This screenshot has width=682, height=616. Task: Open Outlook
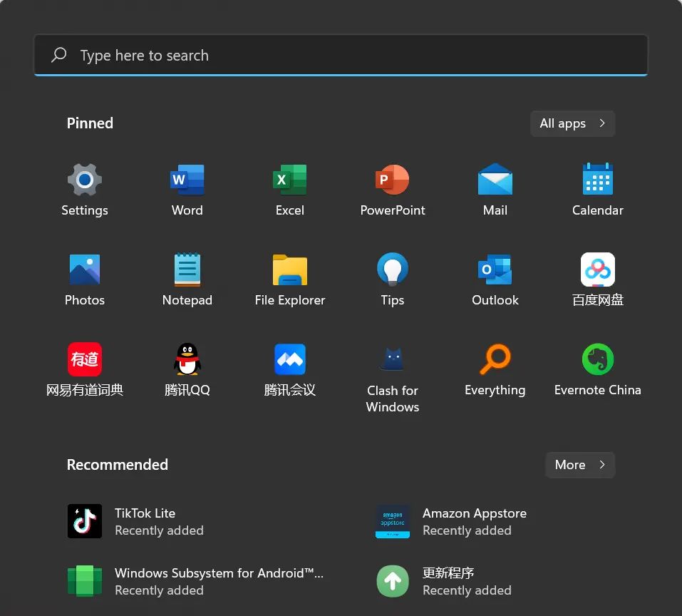pyautogui.click(x=495, y=278)
